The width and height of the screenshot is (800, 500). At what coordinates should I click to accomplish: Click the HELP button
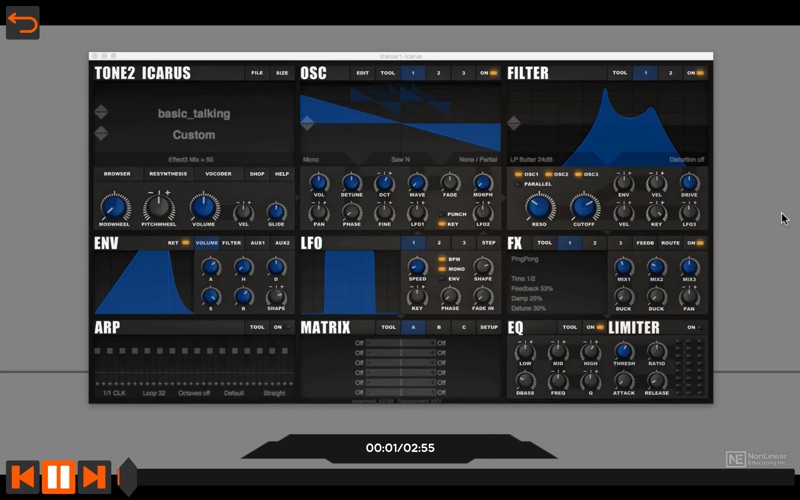tap(282, 174)
